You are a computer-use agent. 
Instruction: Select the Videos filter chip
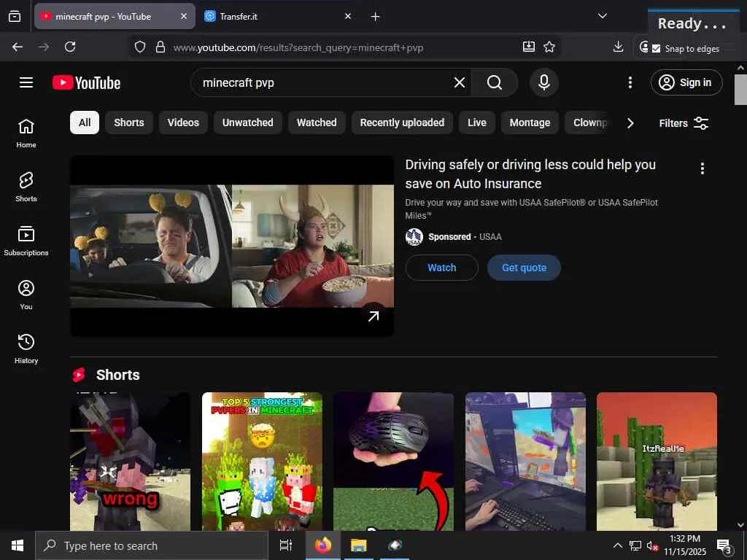(x=183, y=122)
